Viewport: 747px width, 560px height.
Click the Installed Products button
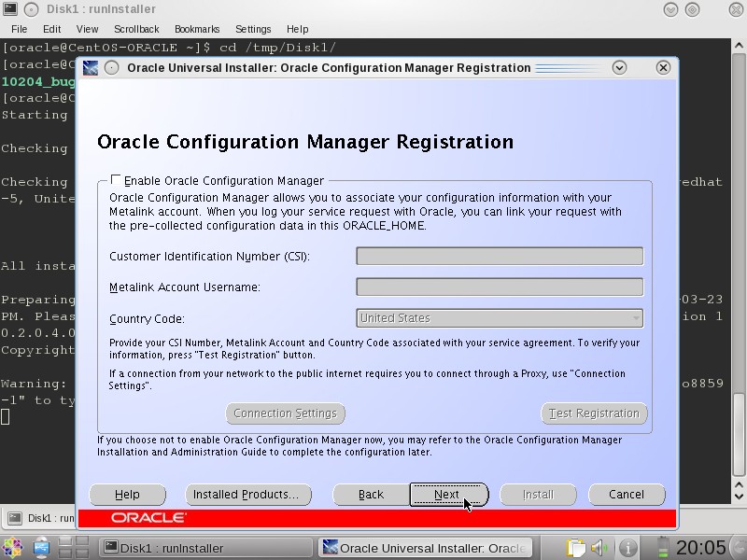coord(245,495)
